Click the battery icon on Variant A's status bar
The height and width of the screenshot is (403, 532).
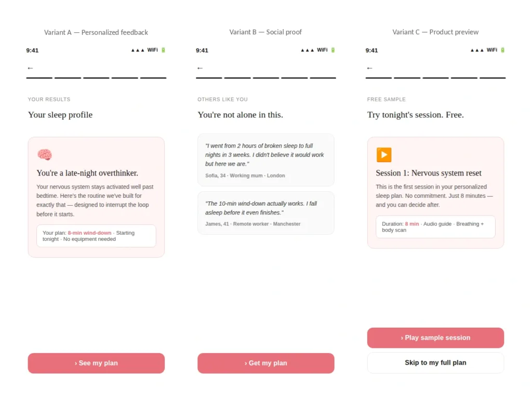pyautogui.click(x=164, y=49)
